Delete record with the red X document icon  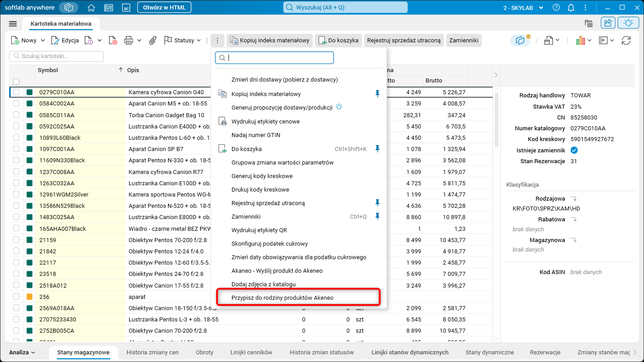pos(113,41)
